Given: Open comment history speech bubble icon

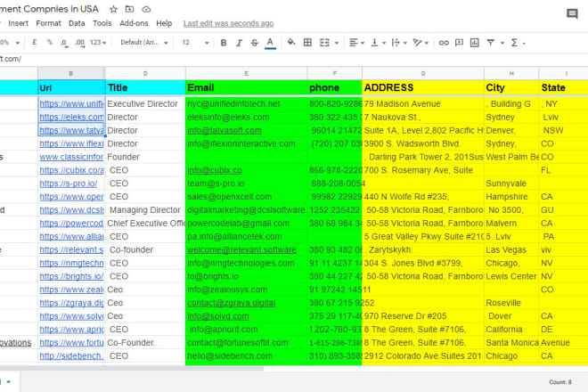Looking at the screenshot, I should click(x=572, y=14).
